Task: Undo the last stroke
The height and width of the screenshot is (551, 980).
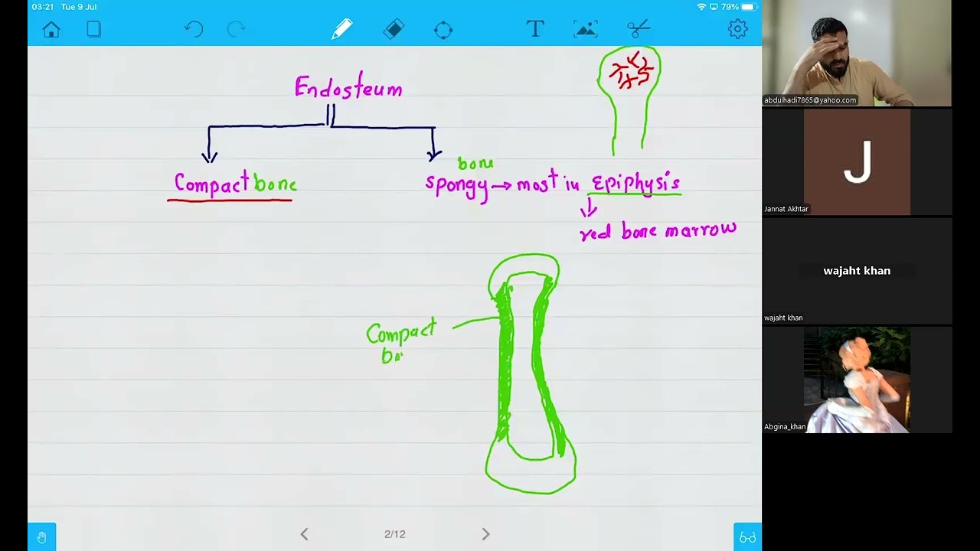Action: point(194,30)
